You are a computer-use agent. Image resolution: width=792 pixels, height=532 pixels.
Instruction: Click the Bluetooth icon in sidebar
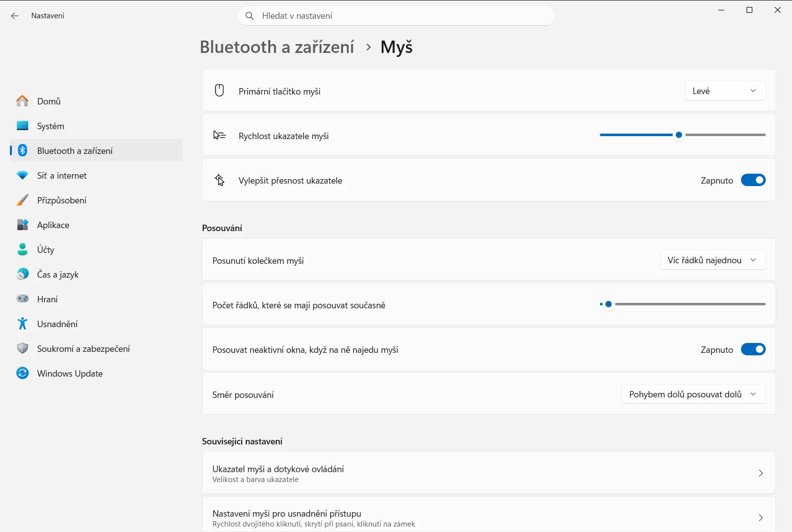[22, 150]
